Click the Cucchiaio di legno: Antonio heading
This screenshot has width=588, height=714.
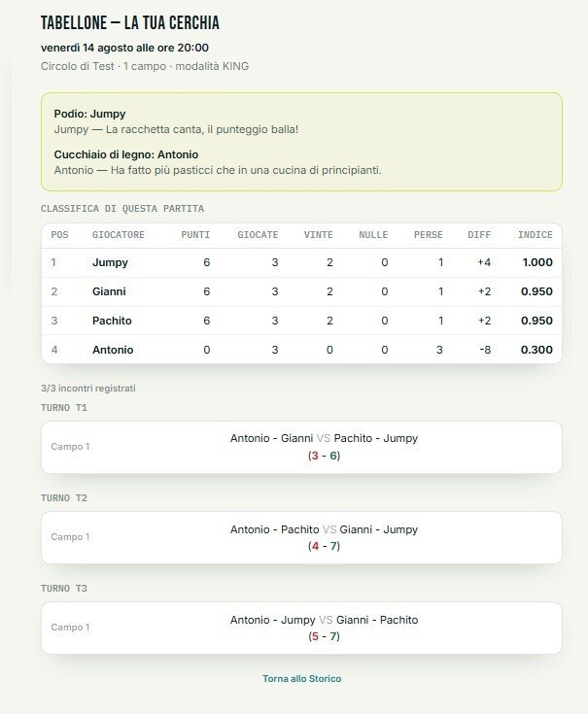point(126,154)
